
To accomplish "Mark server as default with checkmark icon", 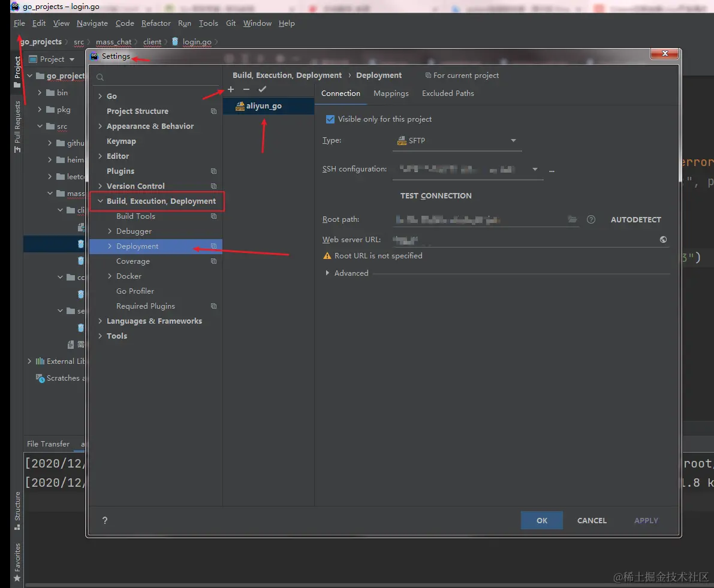I will click(x=263, y=89).
